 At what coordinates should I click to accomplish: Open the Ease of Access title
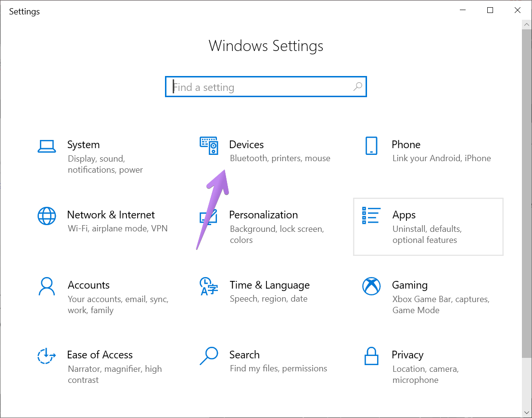[x=100, y=355]
